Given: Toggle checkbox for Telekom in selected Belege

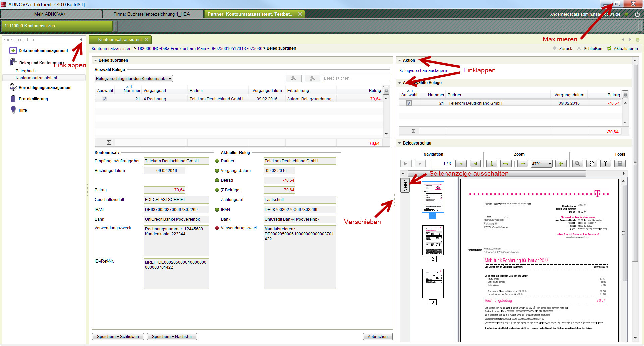Looking at the screenshot, I should tap(409, 103).
